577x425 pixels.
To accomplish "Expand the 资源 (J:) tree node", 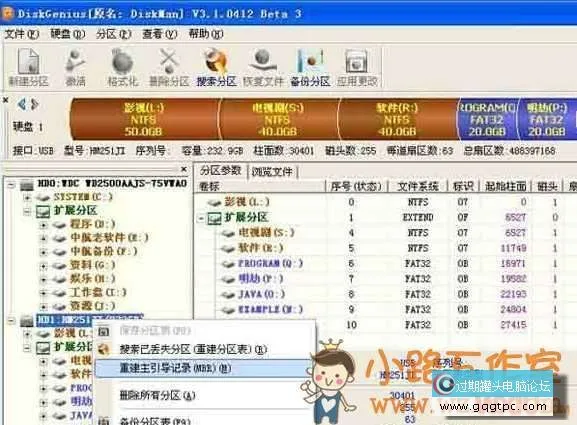I will coord(43,307).
